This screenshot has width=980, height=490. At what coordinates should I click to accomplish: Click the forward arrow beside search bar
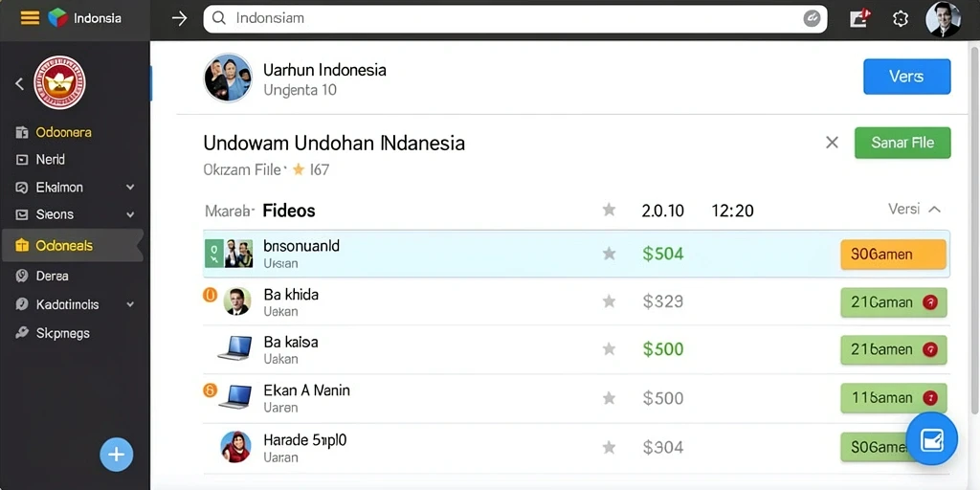(x=179, y=19)
